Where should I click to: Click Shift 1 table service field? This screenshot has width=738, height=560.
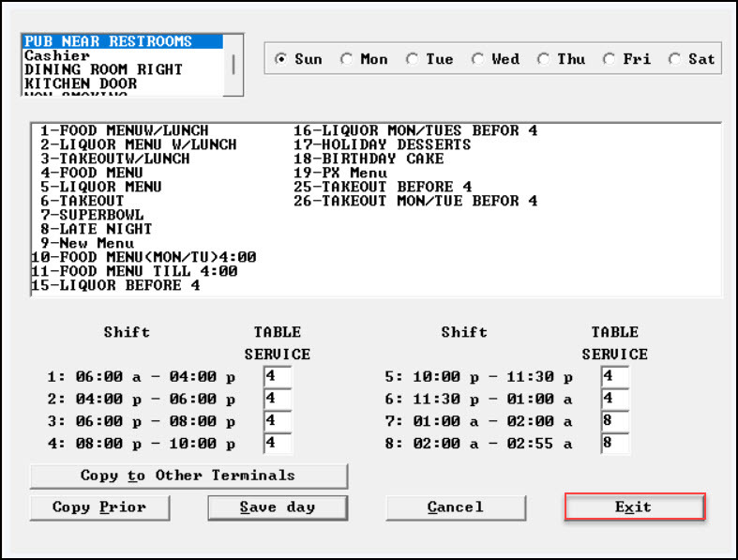[x=278, y=376]
